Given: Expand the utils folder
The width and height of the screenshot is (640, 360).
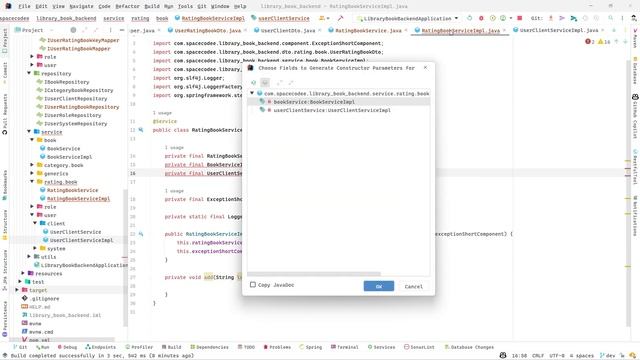Looking at the screenshot, I should (x=29, y=257).
